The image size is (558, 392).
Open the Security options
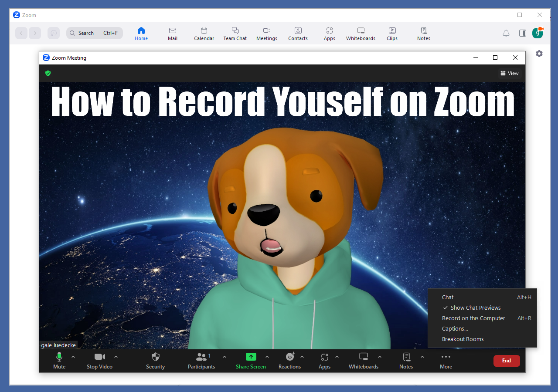[155, 361]
